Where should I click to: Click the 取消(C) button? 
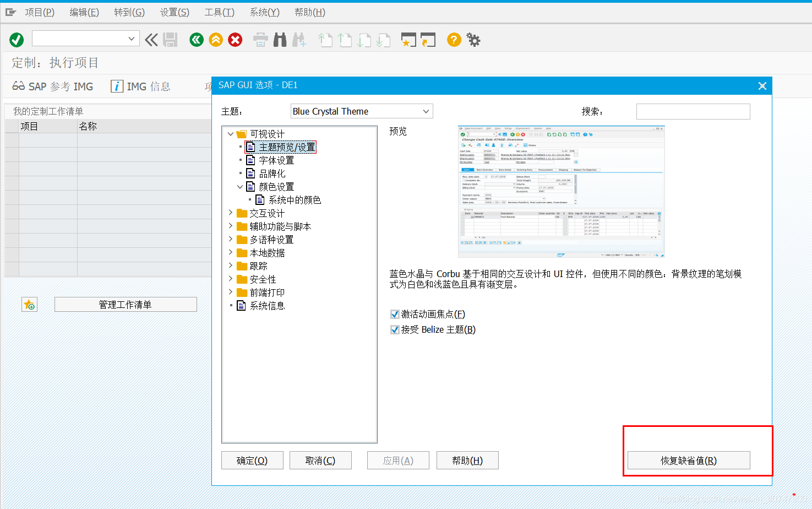320,461
